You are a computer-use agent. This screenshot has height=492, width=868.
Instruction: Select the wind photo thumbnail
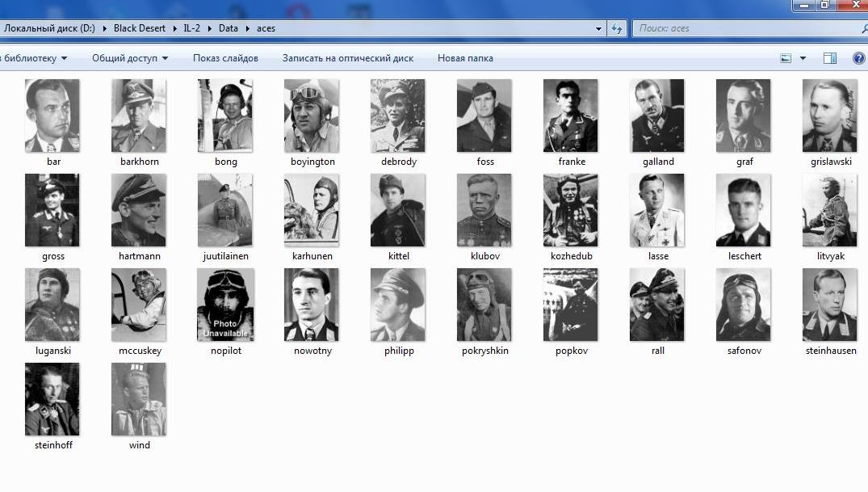[139, 399]
